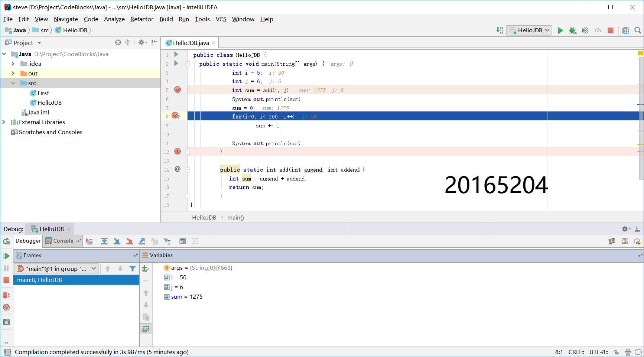The width and height of the screenshot is (644, 357).
Task: Run HelloJDB with Coverage icon
Action: (585, 30)
